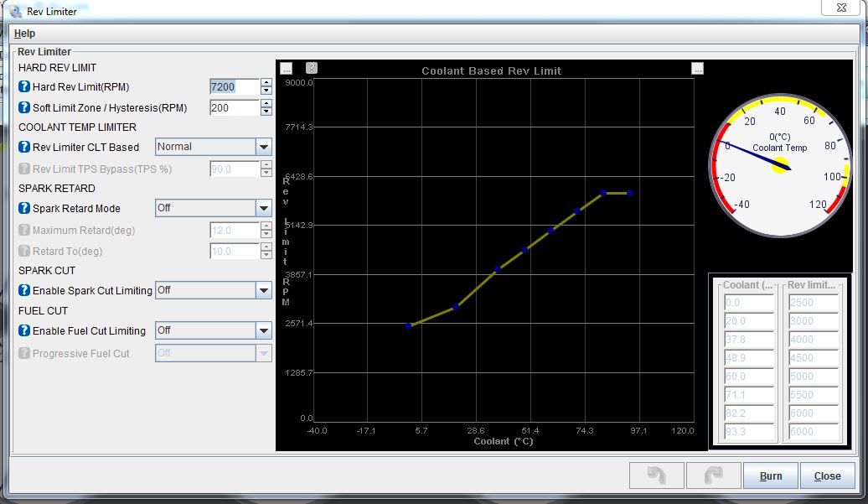The image size is (868, 504).
Task: Click the undo arrow button
Action: pos(657,475)
